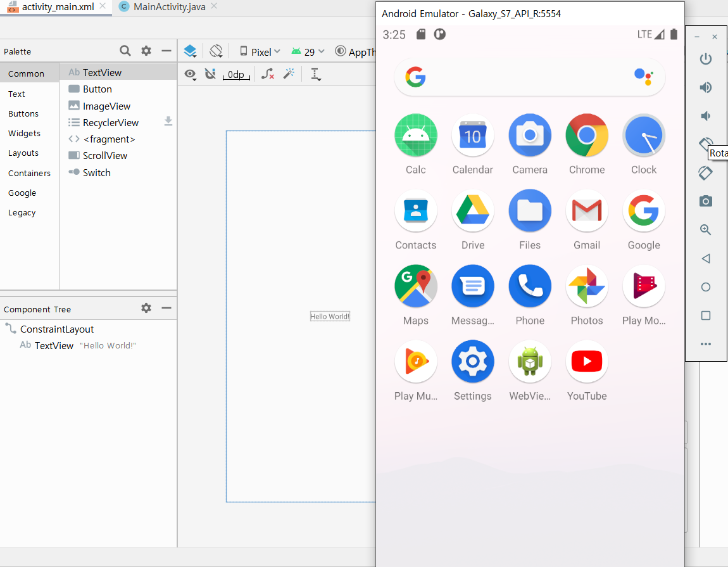Launch the WebView app icon
This screenshot has height=567, width=728.
(530, 362)
